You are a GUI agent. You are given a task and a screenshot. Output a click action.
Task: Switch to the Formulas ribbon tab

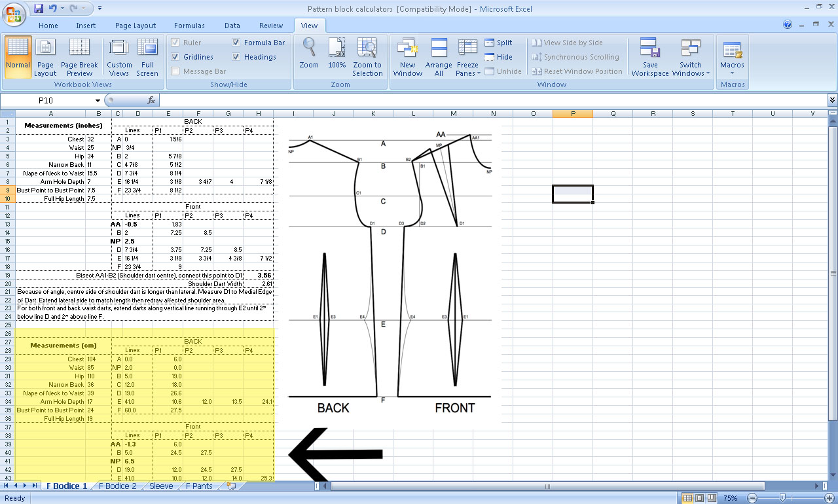[x=189, y=25]
